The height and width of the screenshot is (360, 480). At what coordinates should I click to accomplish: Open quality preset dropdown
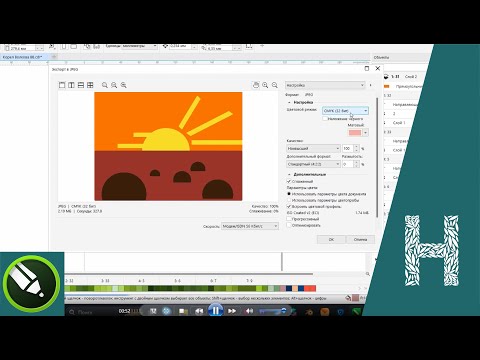(x=313, y=148)
